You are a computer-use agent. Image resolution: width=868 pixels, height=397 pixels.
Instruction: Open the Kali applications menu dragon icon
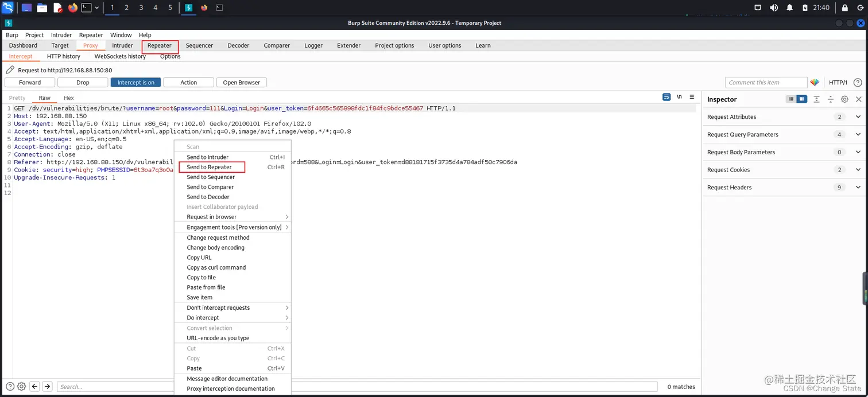coord(7,7)
